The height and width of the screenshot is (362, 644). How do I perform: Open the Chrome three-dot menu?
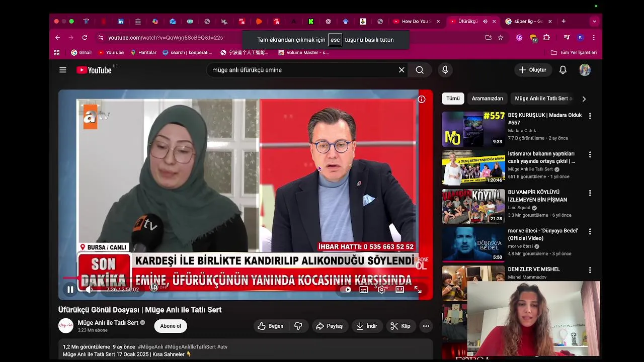tap(594, 37)
